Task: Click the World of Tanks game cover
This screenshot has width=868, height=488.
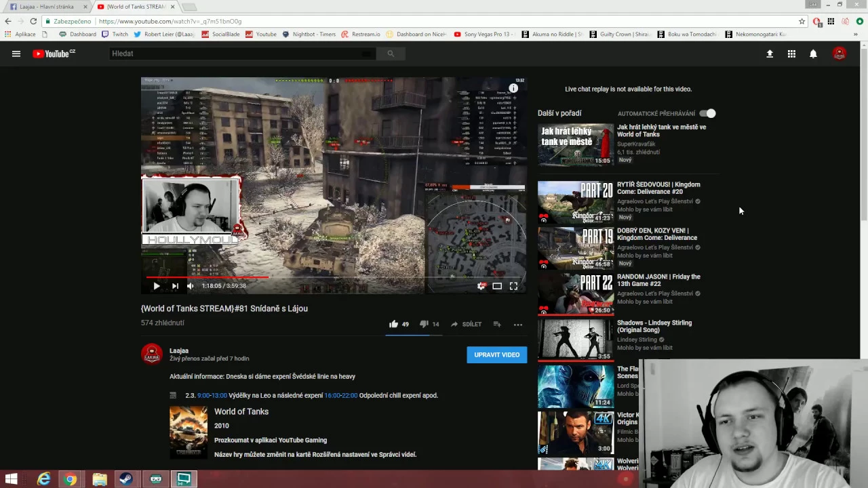Action: (189, 432)
